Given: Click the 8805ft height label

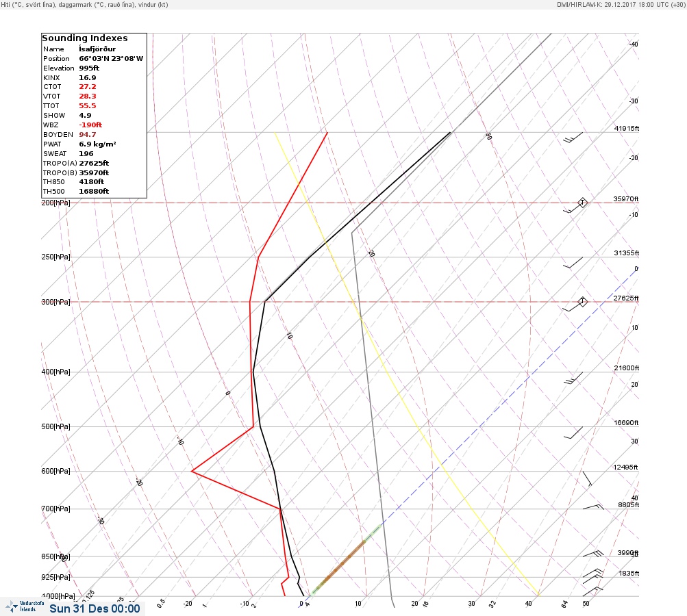Looking at the screenshot, I should 629,505.
